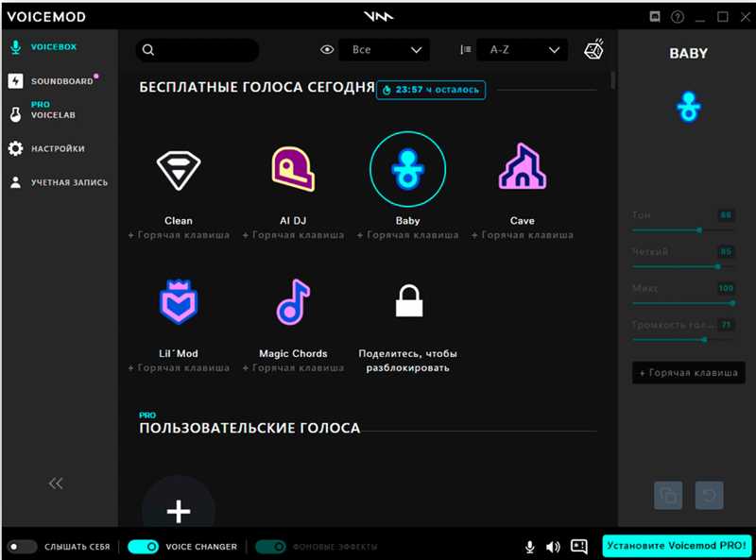Open Учетная запись account page

click(x=58, y=182)
